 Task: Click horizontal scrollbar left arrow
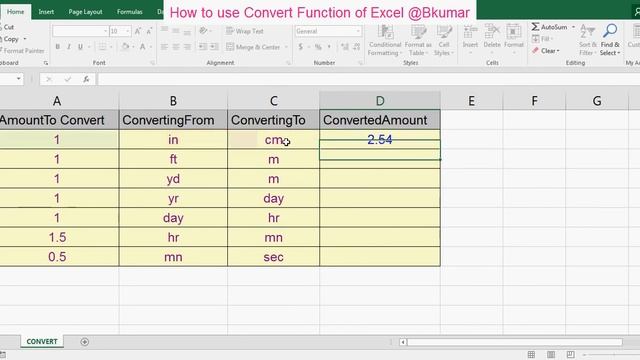(x=403, y=342)
